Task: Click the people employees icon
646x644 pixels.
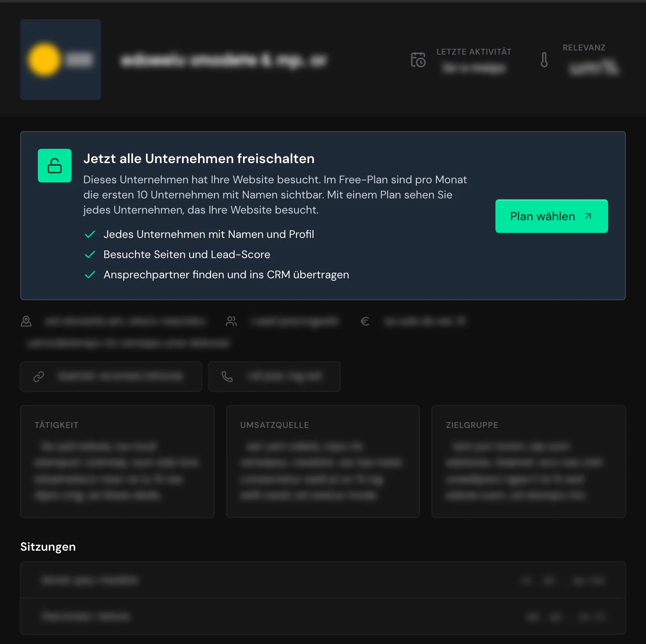Action: point(231,322)
